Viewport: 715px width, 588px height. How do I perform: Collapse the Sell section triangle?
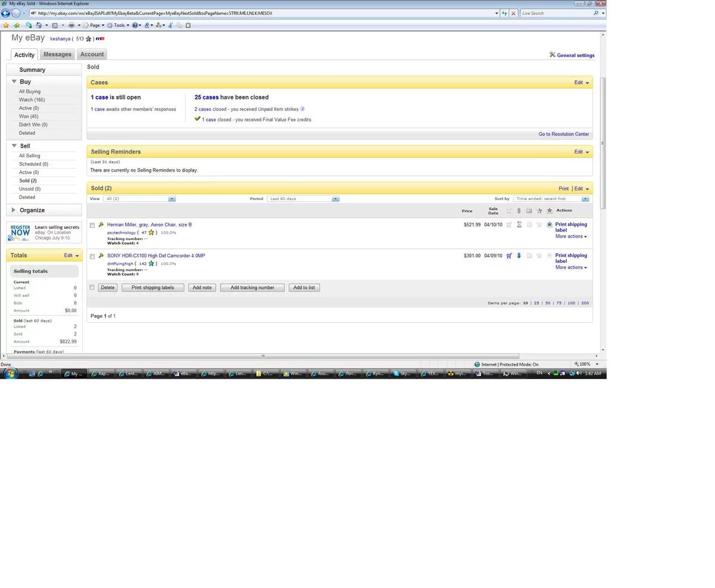pyautogui.click(x=14, y=145)
